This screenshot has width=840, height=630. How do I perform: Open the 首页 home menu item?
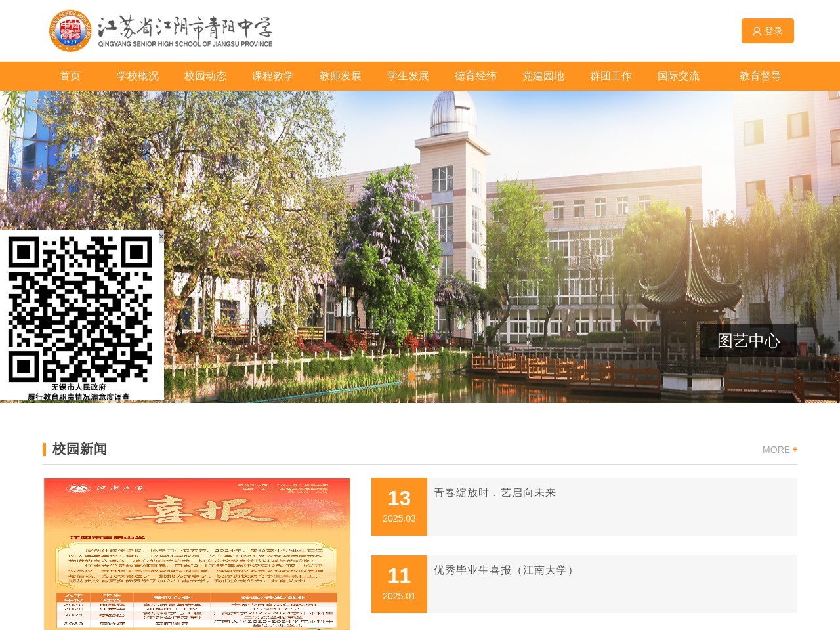70,76
